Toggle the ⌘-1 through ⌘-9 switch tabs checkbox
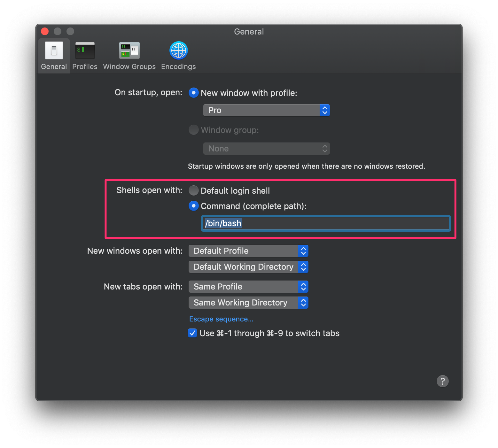The width and height of the screenshot is (498, 448). (x=192, y=333)
